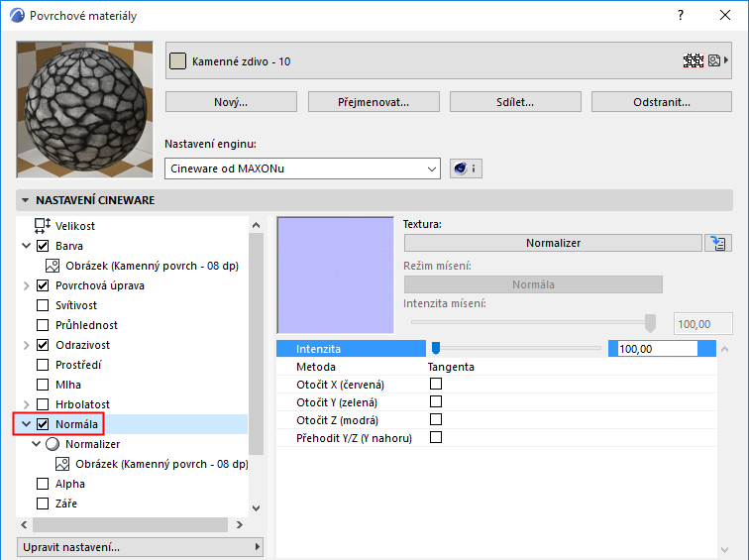Select the Normalizer shader node
This screenshot has width=749, height=560.
click(x=83, y=444)
